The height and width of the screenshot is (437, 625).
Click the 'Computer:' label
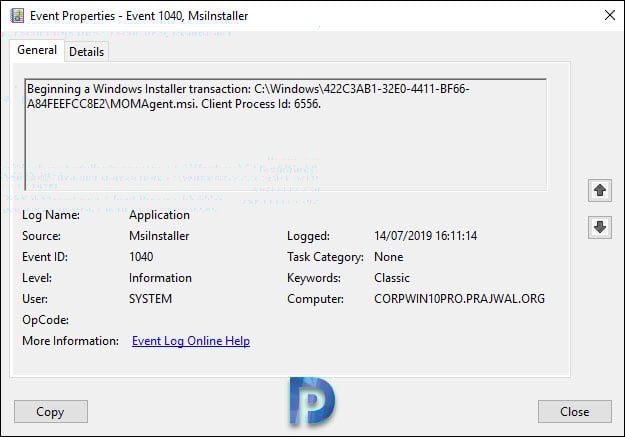click(315, 299)
